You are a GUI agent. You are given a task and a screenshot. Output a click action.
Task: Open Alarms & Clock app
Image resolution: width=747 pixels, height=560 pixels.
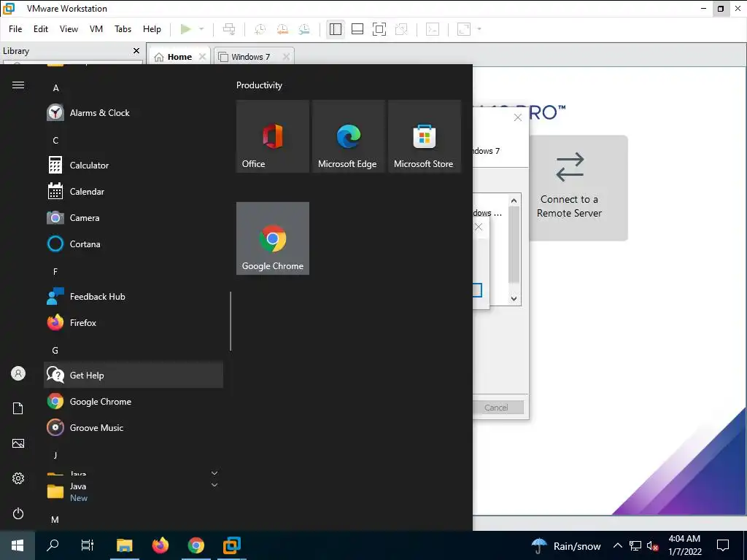tap(133, 113)
